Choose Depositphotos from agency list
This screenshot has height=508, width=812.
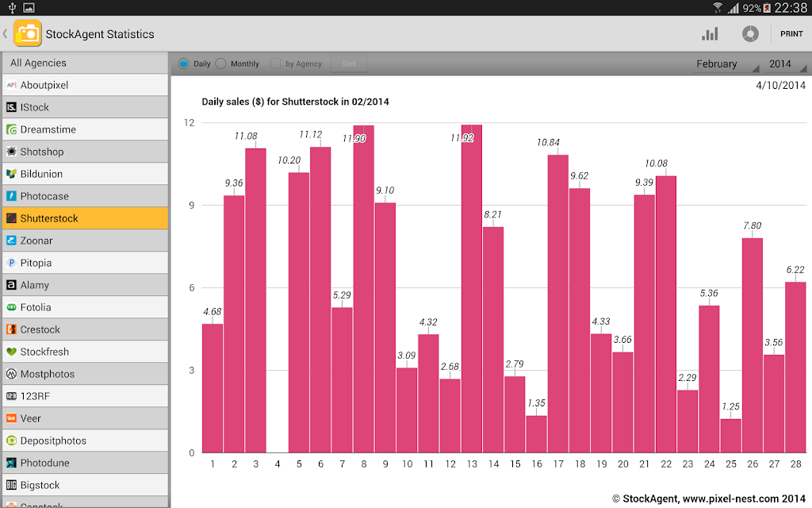[x=85, y=441]
